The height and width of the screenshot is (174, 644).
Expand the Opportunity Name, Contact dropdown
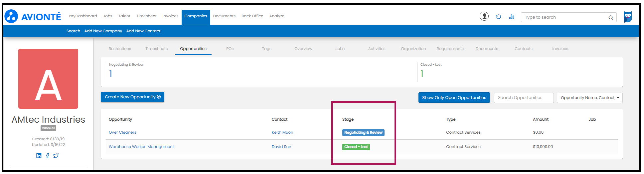589,98
